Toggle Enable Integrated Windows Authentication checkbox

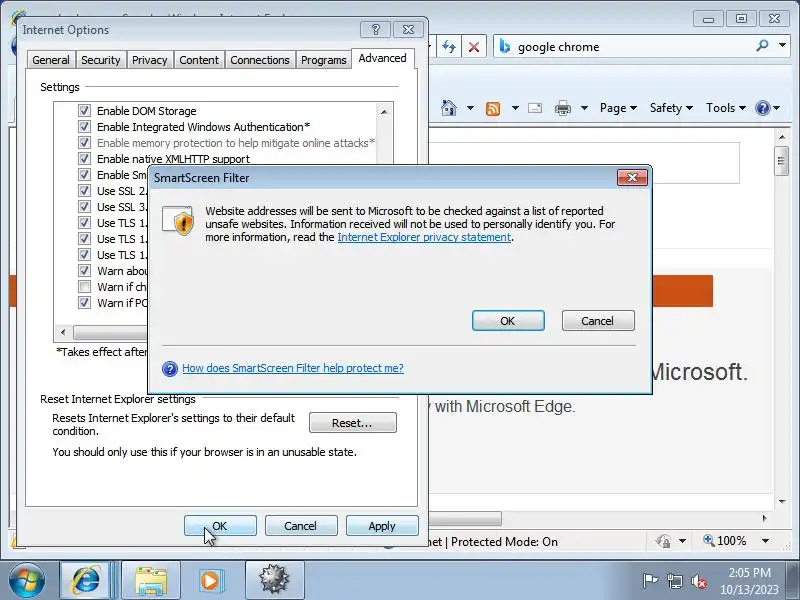click(x=84, y=126)
